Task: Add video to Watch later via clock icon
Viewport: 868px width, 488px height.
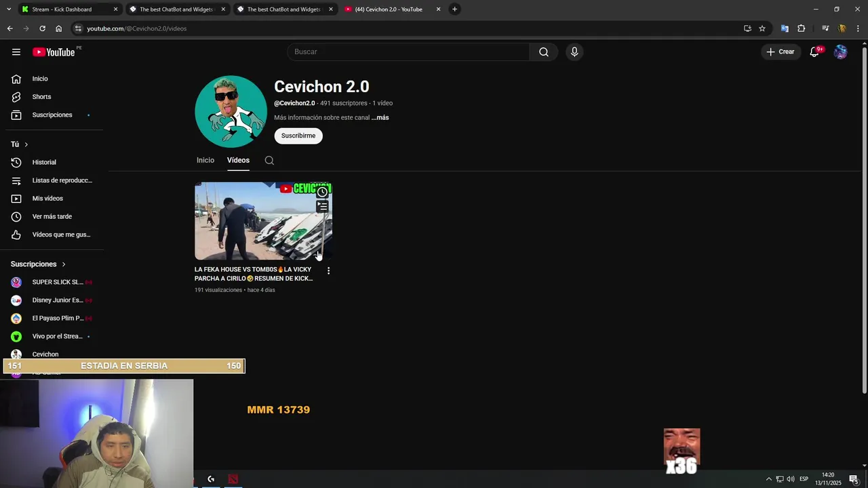Action: click(x=322, y=192)
